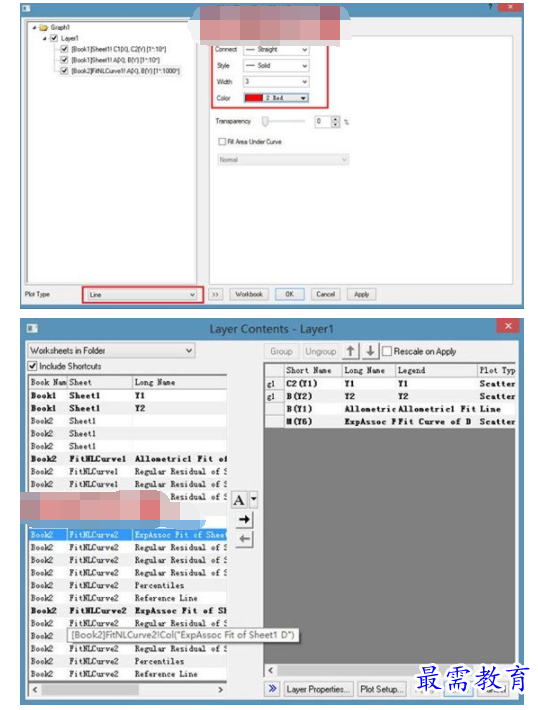Open the line Width dropdown

(x=276, y=82)
